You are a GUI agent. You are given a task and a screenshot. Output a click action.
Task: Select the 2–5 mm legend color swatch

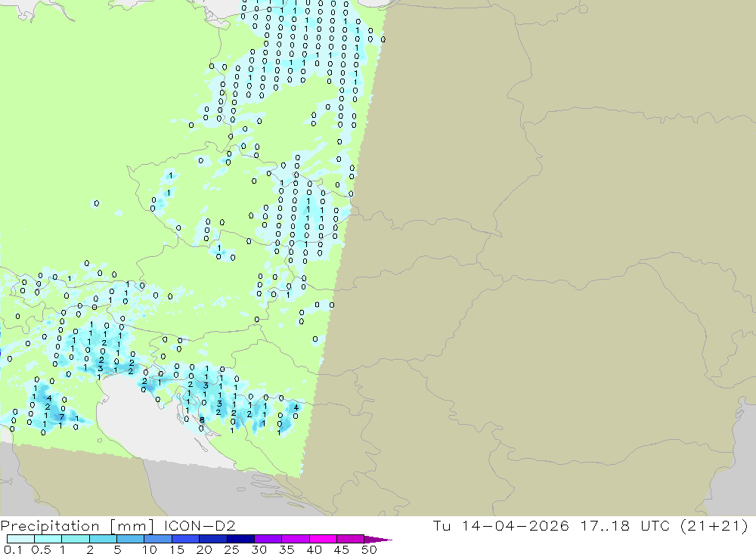(103, 539)
